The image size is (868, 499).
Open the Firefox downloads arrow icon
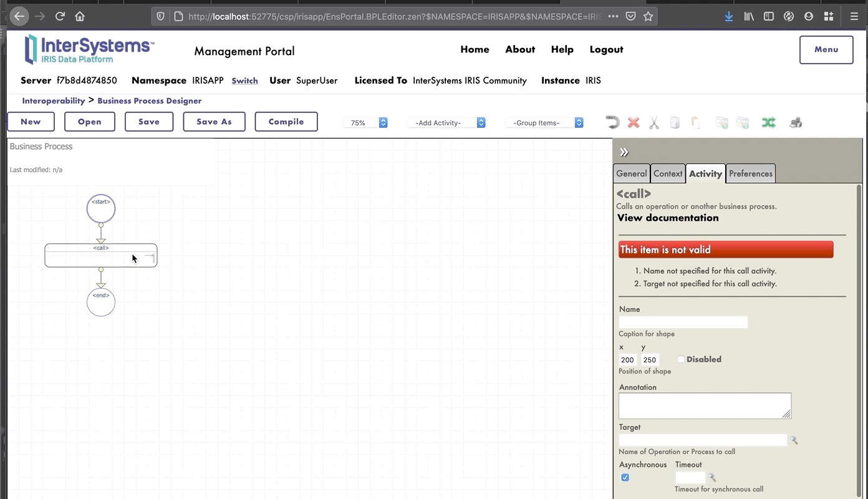coord(728,17)
